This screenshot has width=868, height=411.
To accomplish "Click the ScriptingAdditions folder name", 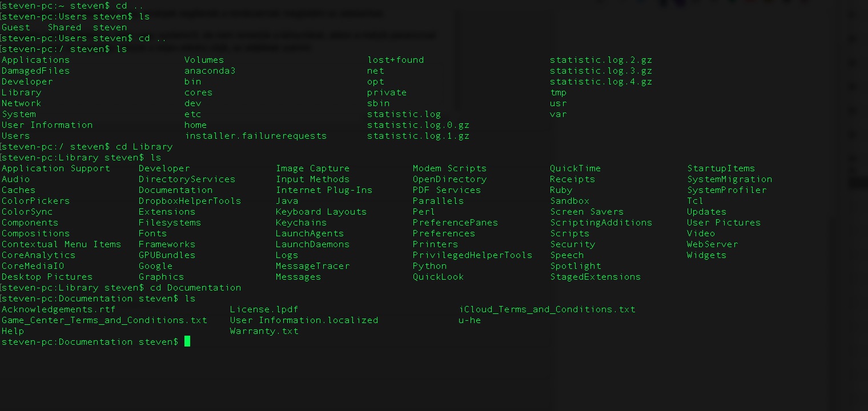I will (x=601, y=223).
